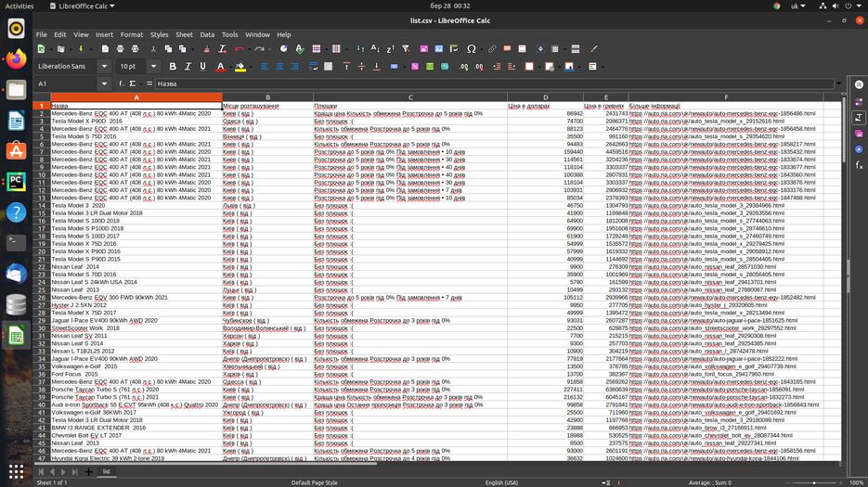Open the uk keyboard layout dropdown
This screenshot has height=487, width=868.
point(797,6)
